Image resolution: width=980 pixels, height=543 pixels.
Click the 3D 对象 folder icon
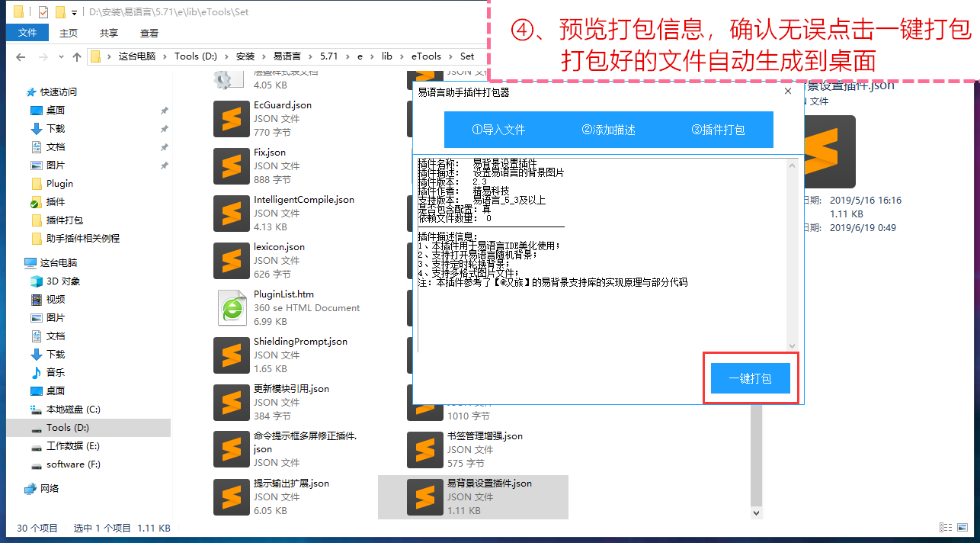tap(37, 281)
